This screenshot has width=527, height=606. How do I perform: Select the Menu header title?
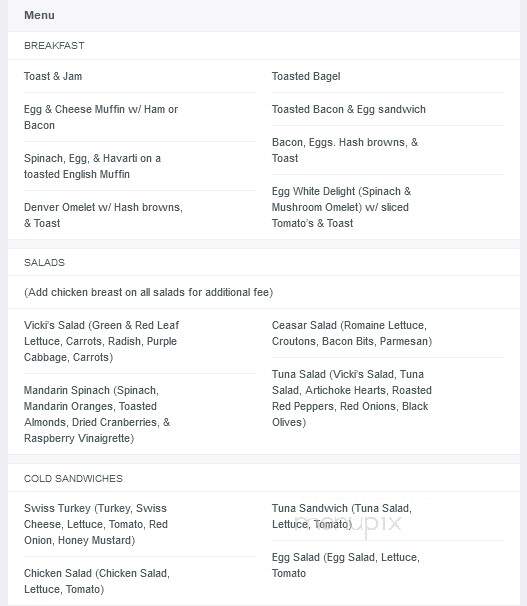(39, 15)
